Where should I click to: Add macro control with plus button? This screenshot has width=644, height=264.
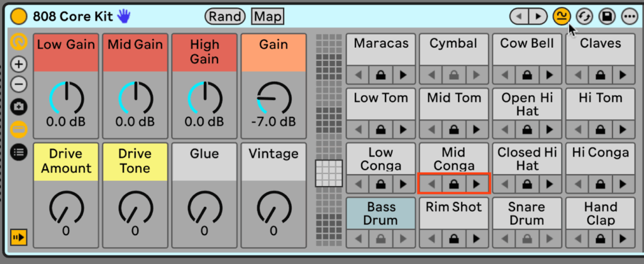click(19, 65)
